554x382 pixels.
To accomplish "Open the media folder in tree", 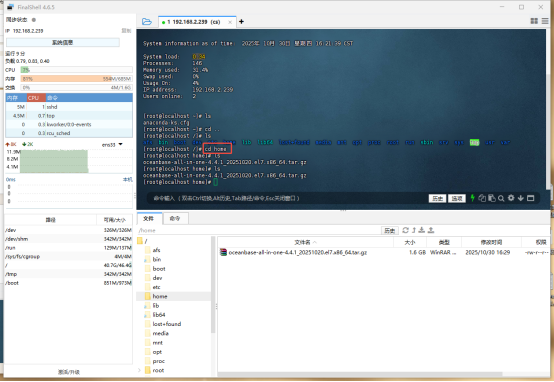I will click(157, 333).
